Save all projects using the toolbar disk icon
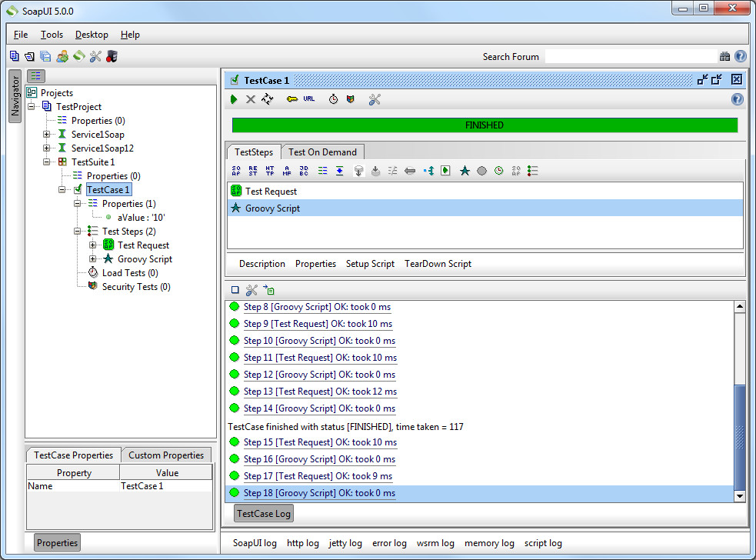This screenshot has width=756, height=560. pos(46,56)
